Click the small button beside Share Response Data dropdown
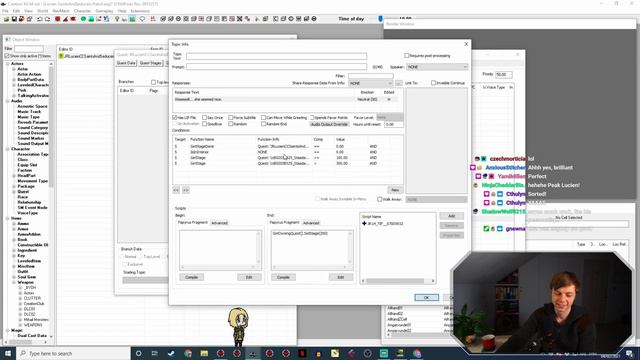The width and height of the screenshot is (640, 360). coord(398,83)
